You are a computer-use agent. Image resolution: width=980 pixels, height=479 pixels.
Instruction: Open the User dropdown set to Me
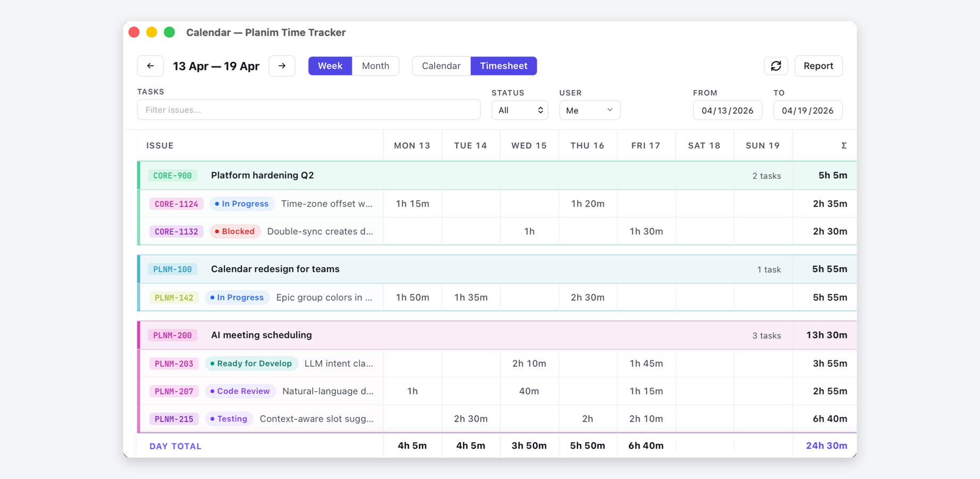(x=590, y=110)
